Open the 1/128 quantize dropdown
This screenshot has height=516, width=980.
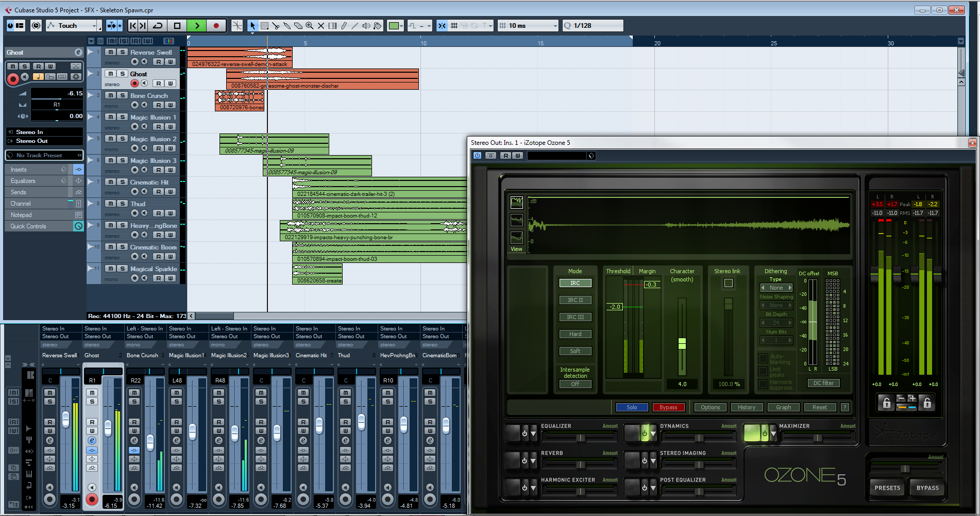tap(593, 26)
